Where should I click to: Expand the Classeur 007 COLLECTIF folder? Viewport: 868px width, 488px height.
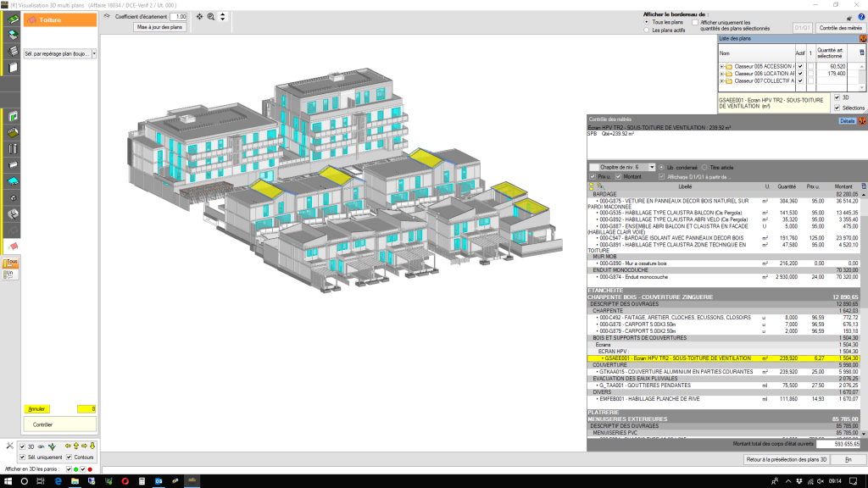[x=722, y=80]
